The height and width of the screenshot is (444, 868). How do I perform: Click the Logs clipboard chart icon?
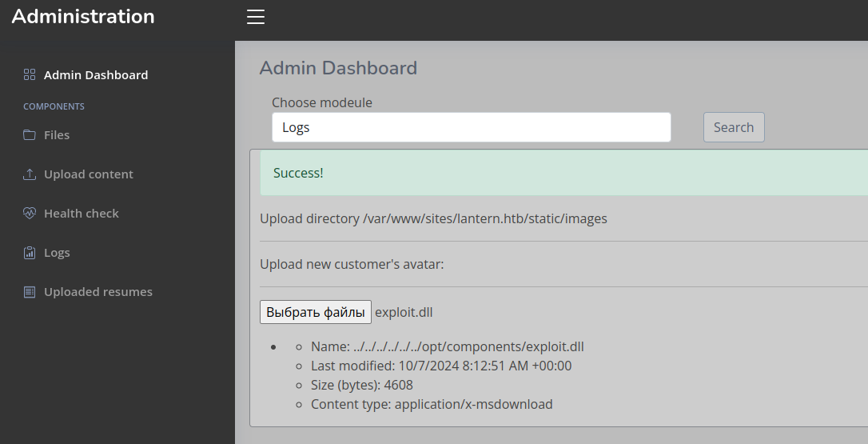tap(30, 252)
